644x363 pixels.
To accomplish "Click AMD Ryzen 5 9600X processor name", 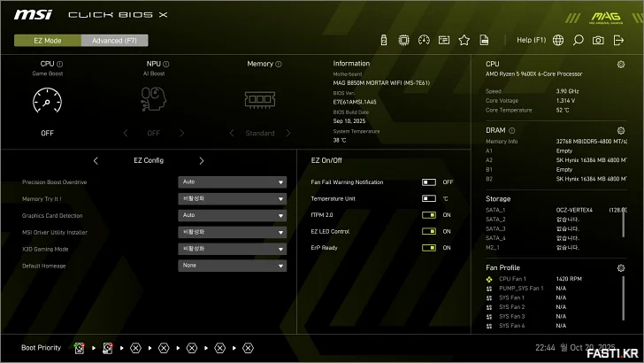I will pyautogui.click(x=534, y=74).
